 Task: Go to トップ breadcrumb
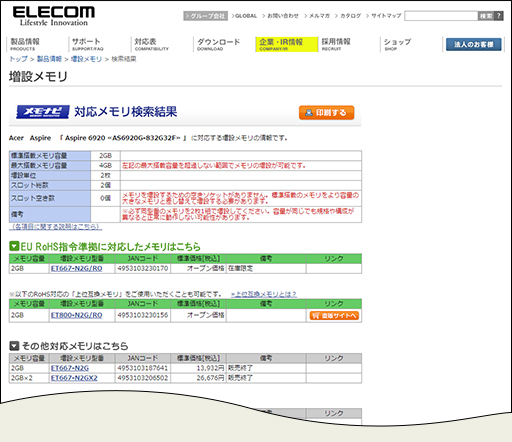pyautogui.click(x=18, y=59)
